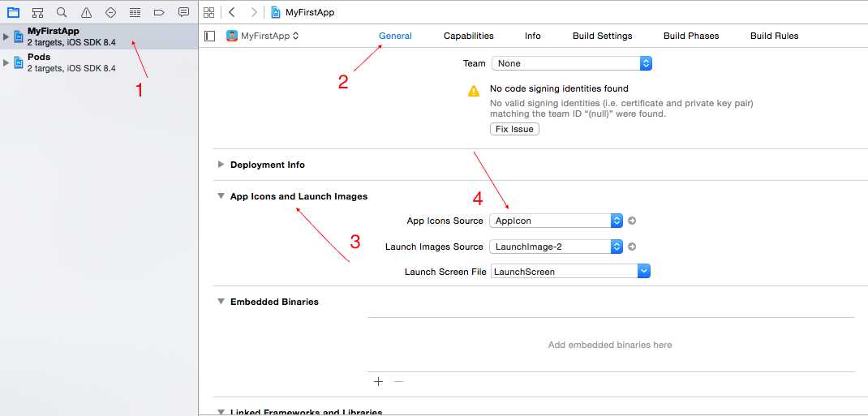868x416 pixels.
Task: Open the Capabilities tab
Action: [468, 36]
